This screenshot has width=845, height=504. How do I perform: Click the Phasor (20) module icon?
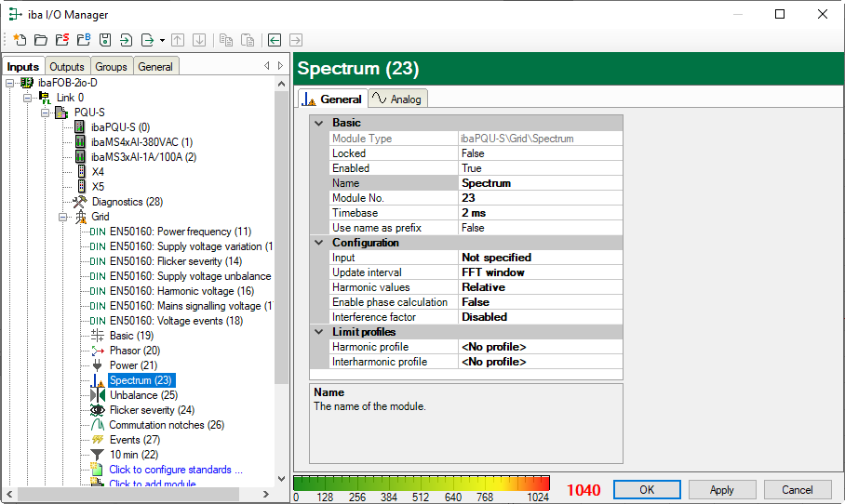click(98, 351)
